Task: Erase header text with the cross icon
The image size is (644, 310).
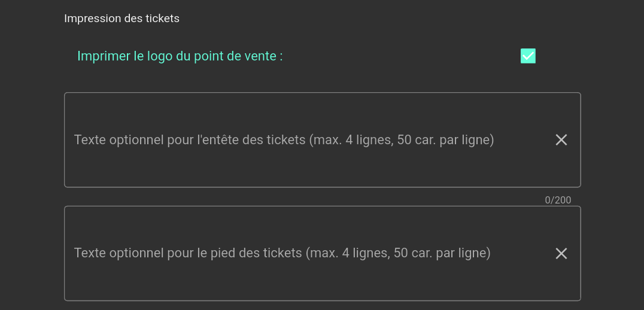Action: [x=561, y=140]
